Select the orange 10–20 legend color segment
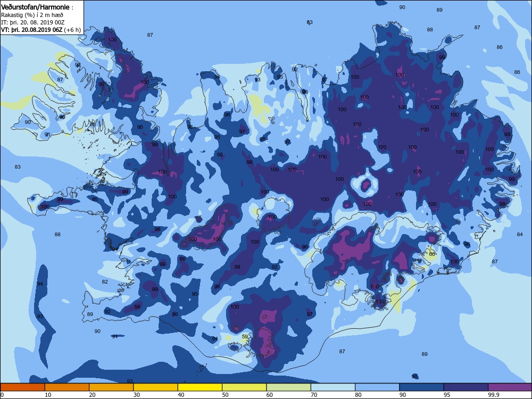This screenshot has width=532, height=399. click(67, 387)
